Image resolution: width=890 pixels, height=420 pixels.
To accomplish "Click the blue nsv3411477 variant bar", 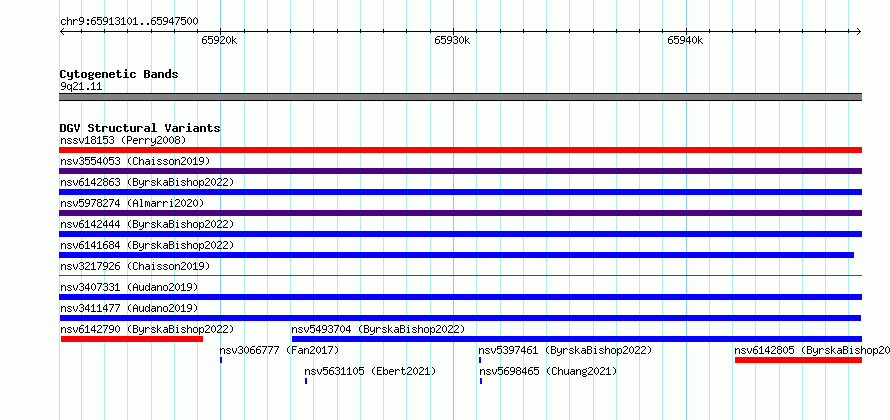I will (460, 318).
